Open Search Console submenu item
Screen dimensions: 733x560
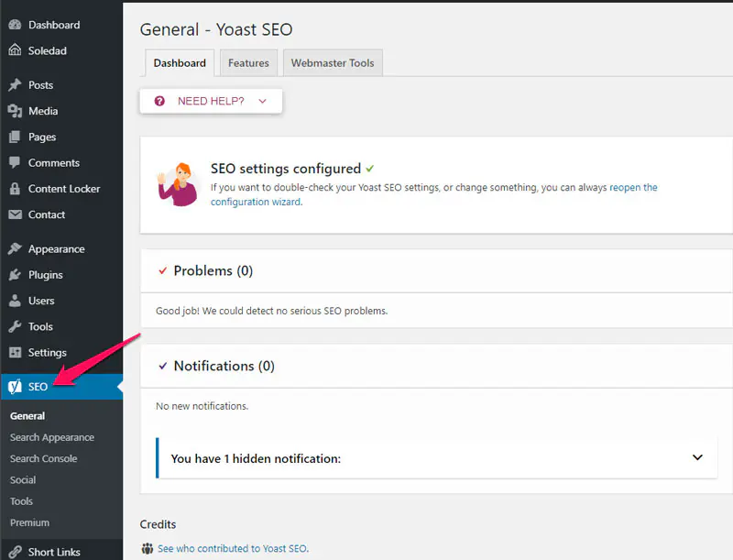43,458
